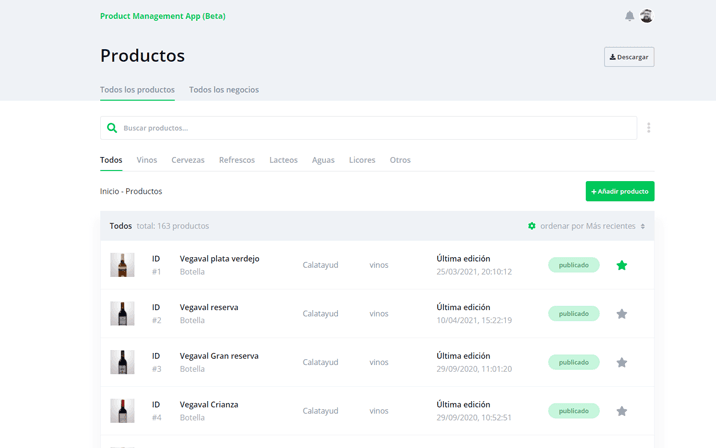Image resolution: width=716 pixels, height=448 pixels.
Task: Open the notifications bell
Action: click(x=629, y=16)
